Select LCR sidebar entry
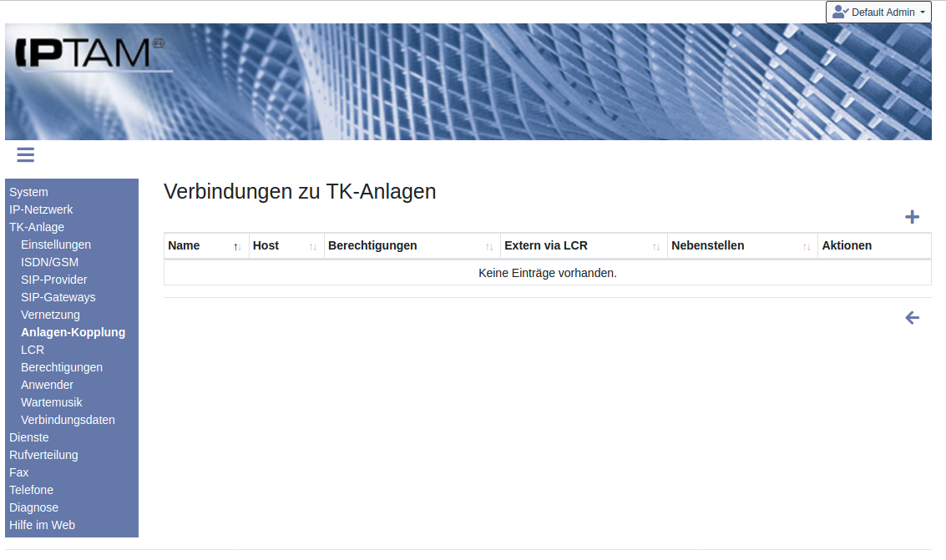This screenshot has height=560, width=946. point(33,350)
